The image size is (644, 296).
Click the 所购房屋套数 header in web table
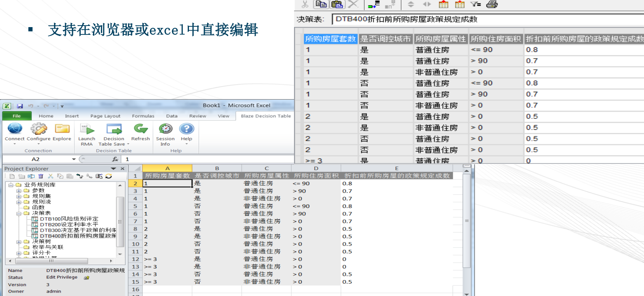331,39
